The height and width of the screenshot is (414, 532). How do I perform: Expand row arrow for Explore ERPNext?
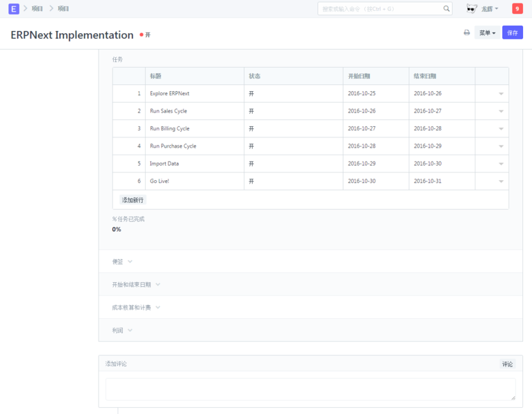(501, 94)
